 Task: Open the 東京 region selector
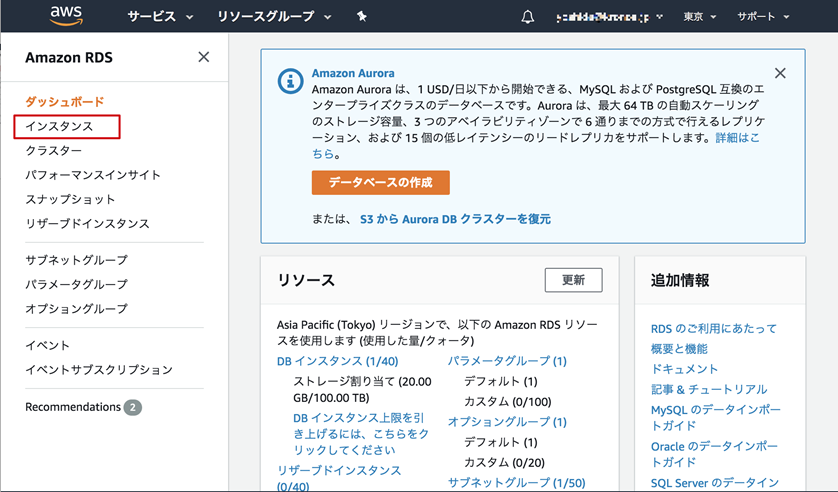(x=700, y=17)
